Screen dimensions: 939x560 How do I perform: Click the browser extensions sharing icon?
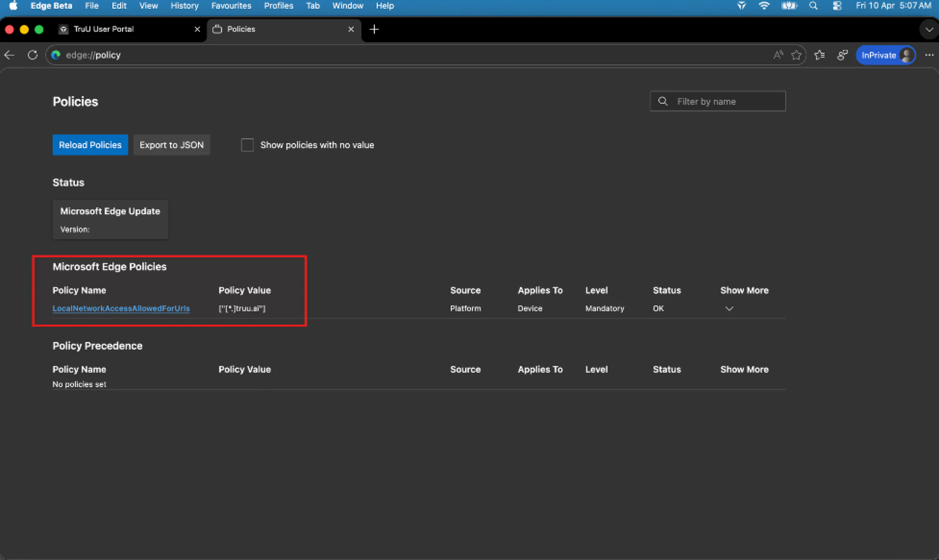coord(842,55)
